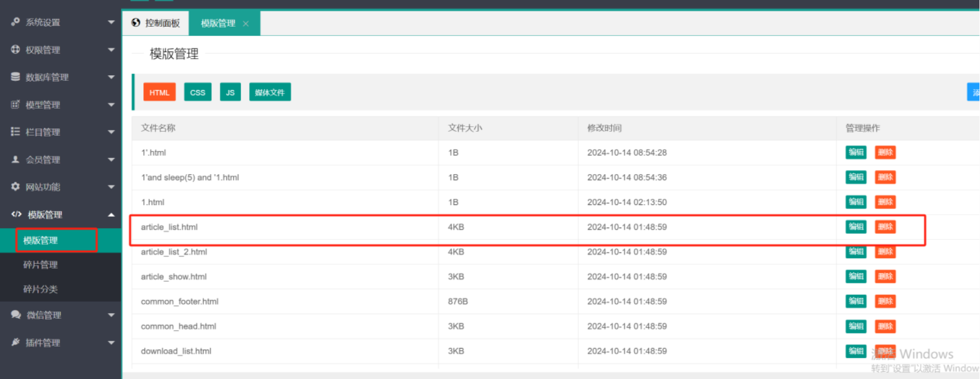Click the 微信管理 chat bubble icon
The height and width of the screenshot is (379, 980).
(x=16, y=315)
